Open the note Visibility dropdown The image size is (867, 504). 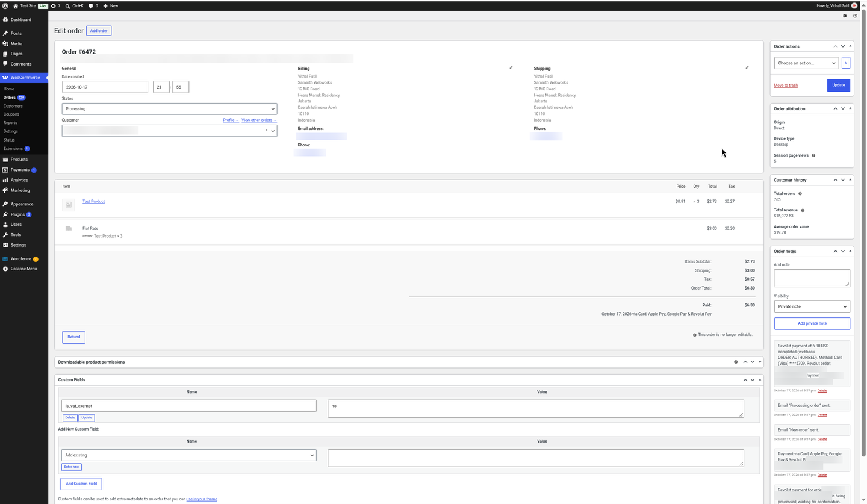coord(812,306)
